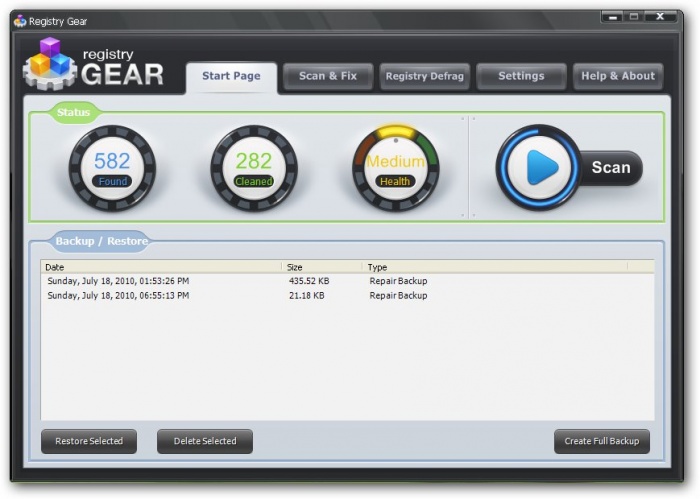Click the Scan label button
The image size is (700, 499).
(x=611, y=168)
